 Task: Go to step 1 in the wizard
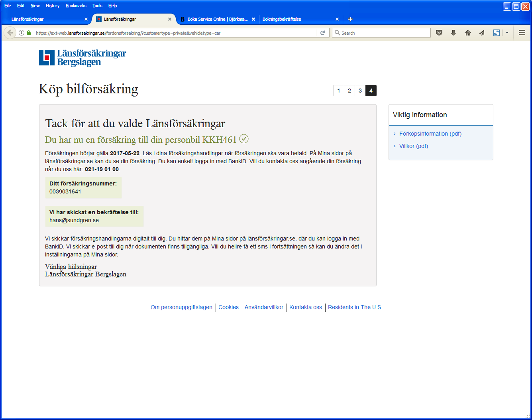[x=339, y=91]
